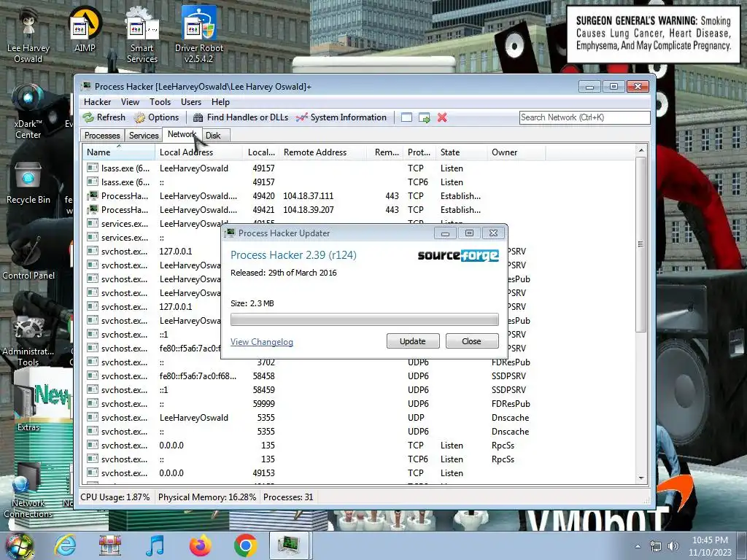Switch to the Services tab
The width and height of the screenshot is (747, 560).
pyautogui.click(x=144, y=135)
